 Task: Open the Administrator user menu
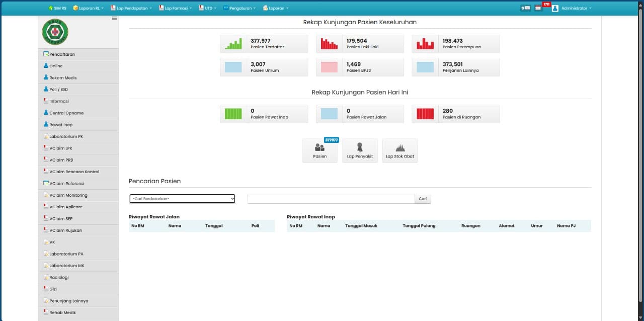pyautogui.click(x=572, y=8)
